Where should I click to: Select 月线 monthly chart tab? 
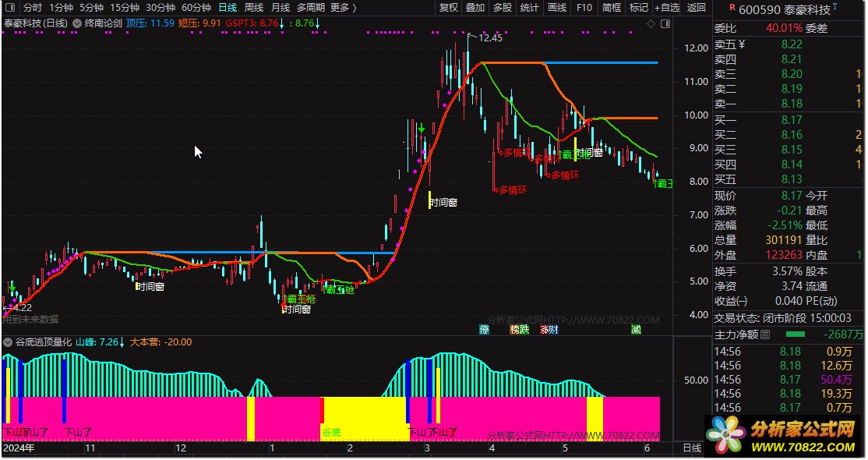point(281,8)
